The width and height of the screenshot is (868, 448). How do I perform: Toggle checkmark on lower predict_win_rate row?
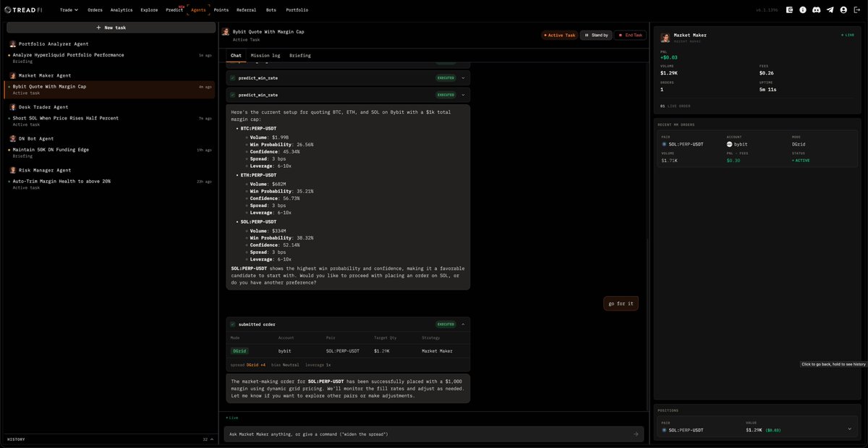232,95
